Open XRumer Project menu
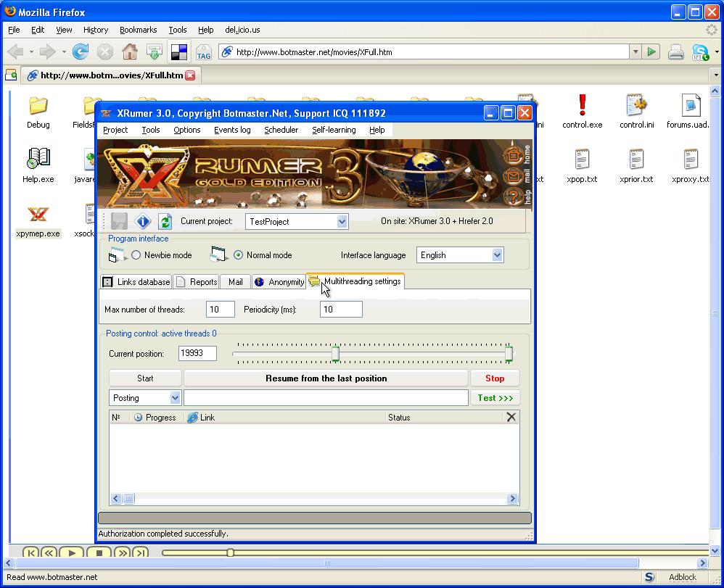Viewport: 724px width, 588px height. (115, 131)
